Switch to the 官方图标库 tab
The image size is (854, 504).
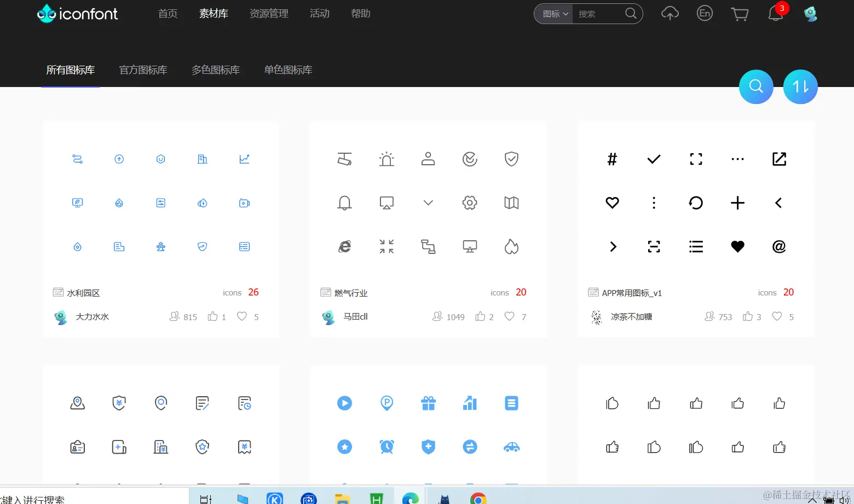pos(143,69)
